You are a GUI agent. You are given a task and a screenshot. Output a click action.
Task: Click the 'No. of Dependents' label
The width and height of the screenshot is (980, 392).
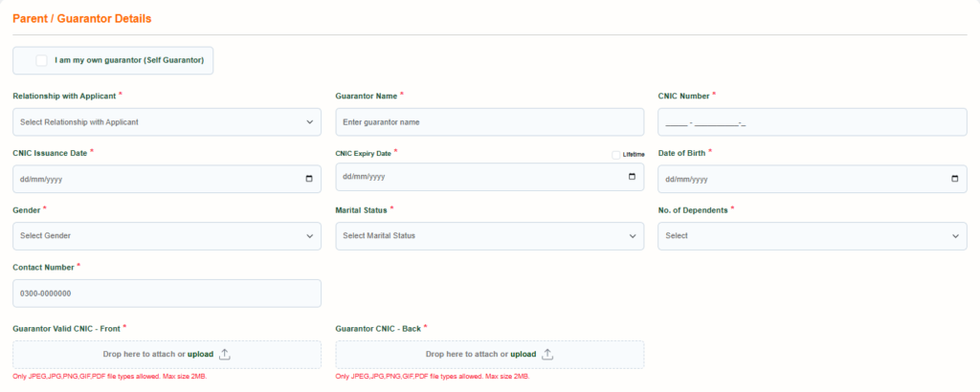(x=693, y=210)
